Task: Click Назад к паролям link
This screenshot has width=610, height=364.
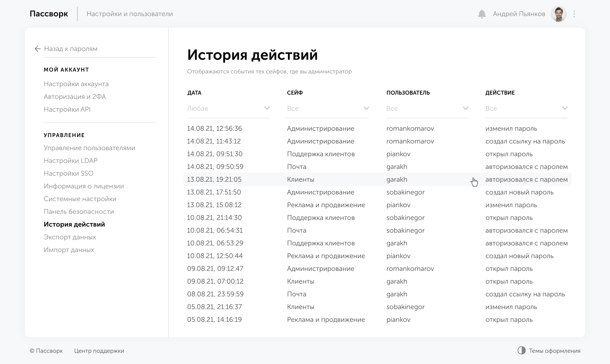Action: point(71,49)
